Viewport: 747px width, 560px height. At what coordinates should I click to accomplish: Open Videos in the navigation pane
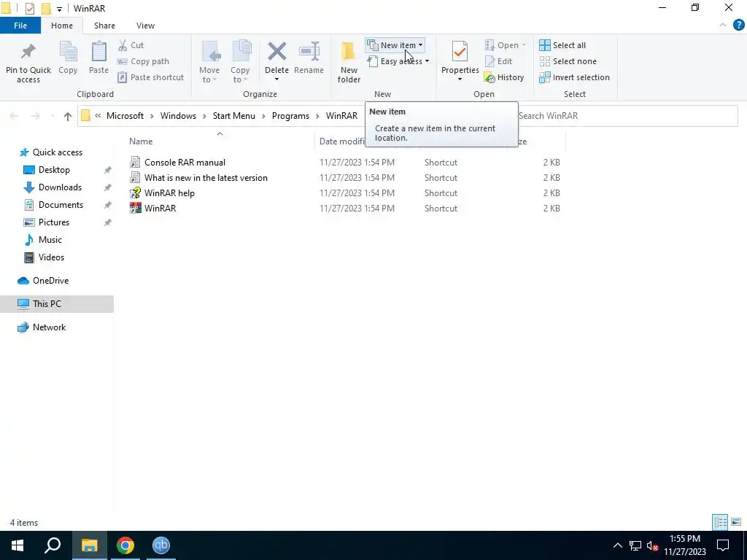pyautogui.click(x=52, y=257)
